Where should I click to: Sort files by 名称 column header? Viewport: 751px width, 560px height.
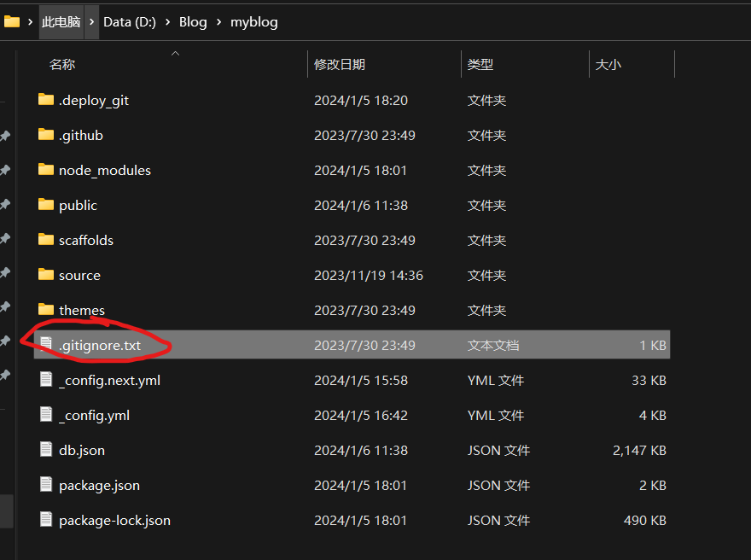(62, 65)
